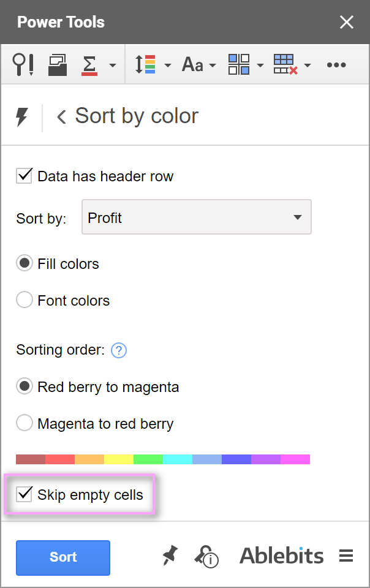Viewport: 370px width, 588px height.
Task: Click the Sigma sum function icon
Action: pyautogui.click(x=89, y=66)
